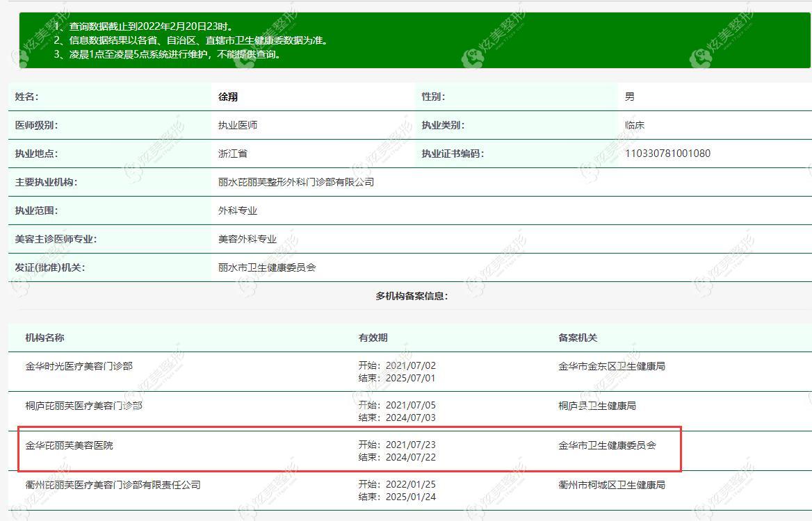Image resolution: width=812 pixels, height=521 pixels.
Task: Click the 衢州市柯城区卫生健康局 filing authority
Action: tap(612, 485)
